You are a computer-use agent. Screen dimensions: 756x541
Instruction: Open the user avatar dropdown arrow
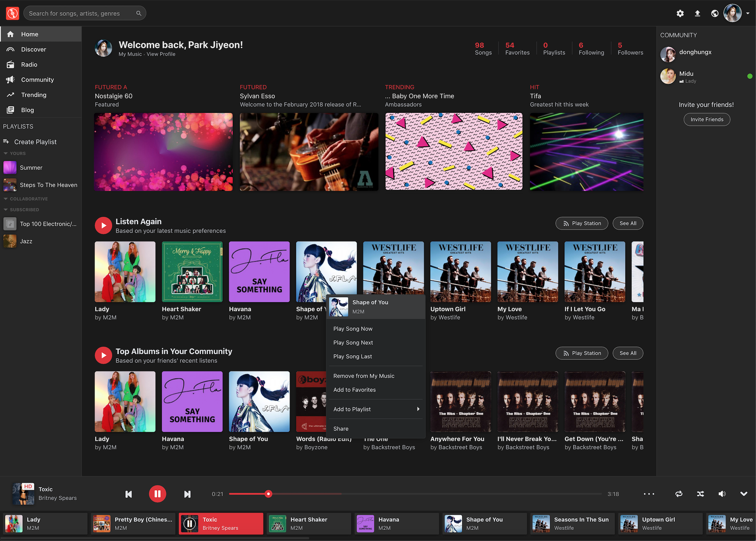pos(748,13)
